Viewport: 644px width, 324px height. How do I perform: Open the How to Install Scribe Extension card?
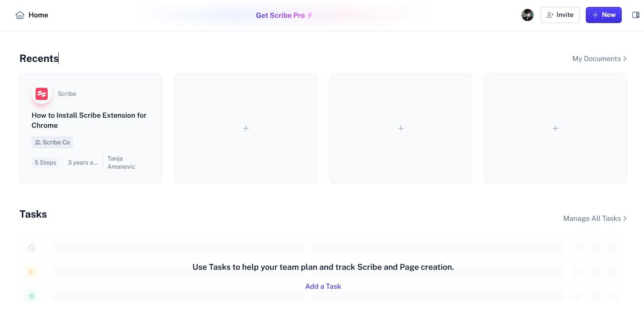pyautogui.click(x=89, y=120)
